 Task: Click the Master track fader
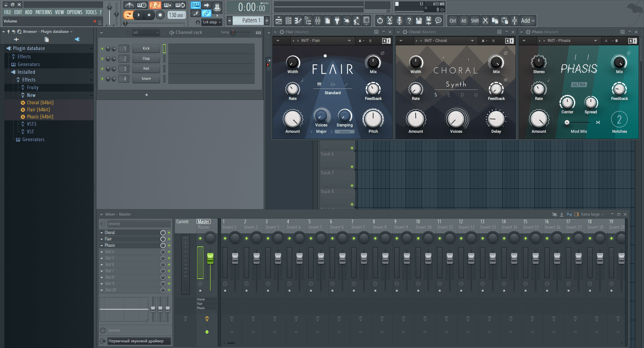tap(210, 257)
